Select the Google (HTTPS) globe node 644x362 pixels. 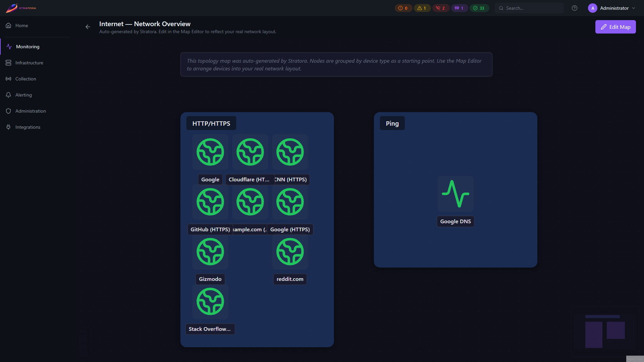(290, 202)
